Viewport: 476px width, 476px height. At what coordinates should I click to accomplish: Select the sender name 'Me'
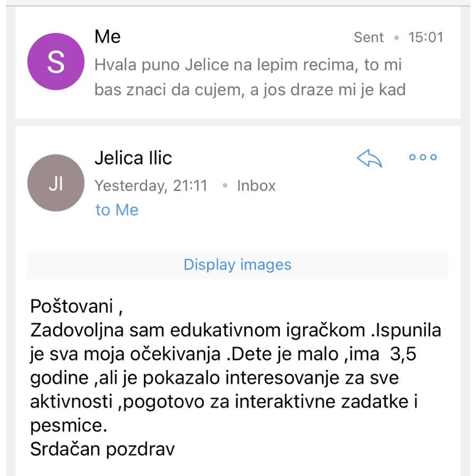point(107,36)
